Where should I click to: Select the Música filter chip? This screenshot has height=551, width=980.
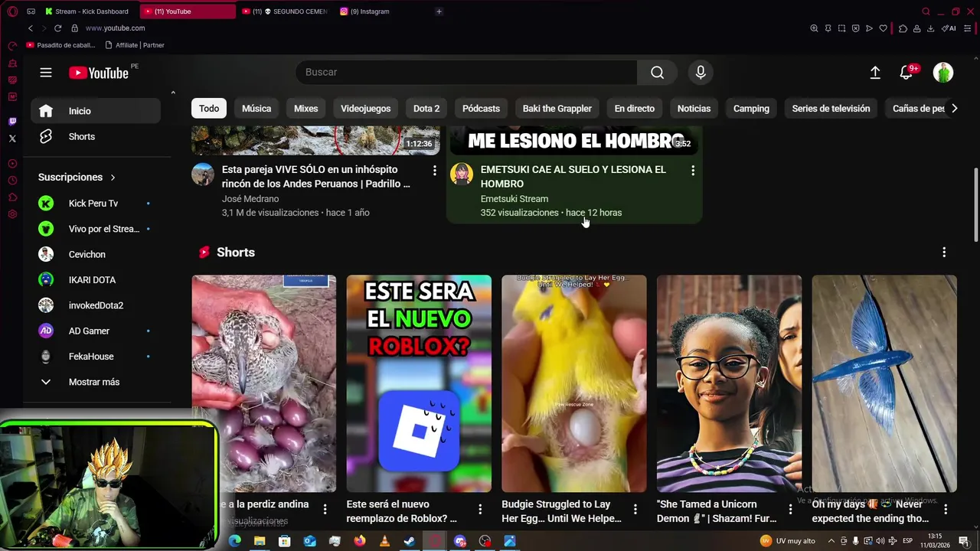256,109
